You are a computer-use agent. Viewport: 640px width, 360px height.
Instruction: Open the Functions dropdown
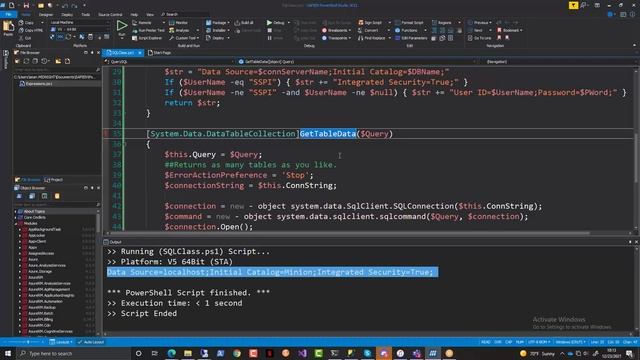(410, 30)
